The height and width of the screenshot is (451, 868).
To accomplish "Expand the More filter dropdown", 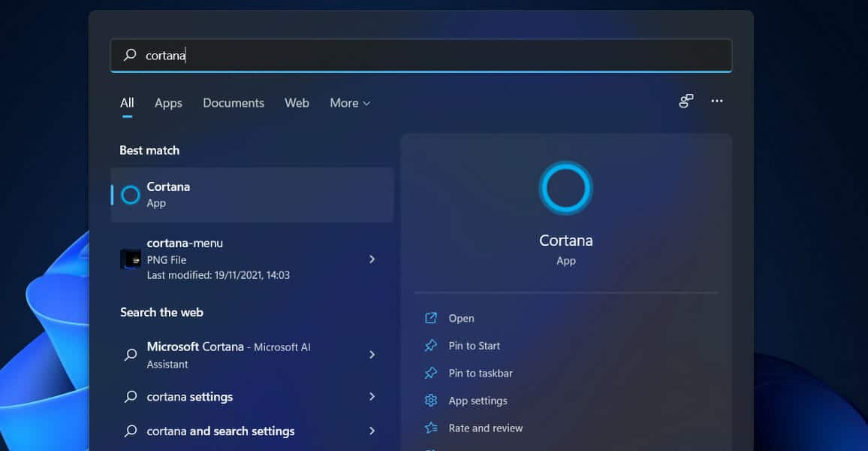I will click(x=349, y=103).
